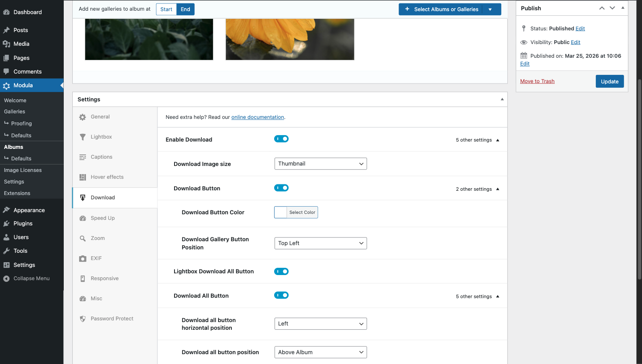This screenshot has height=364, width=642.
Task: Click the Speed Up gauge icon
Action: click(x=83, y=218)
